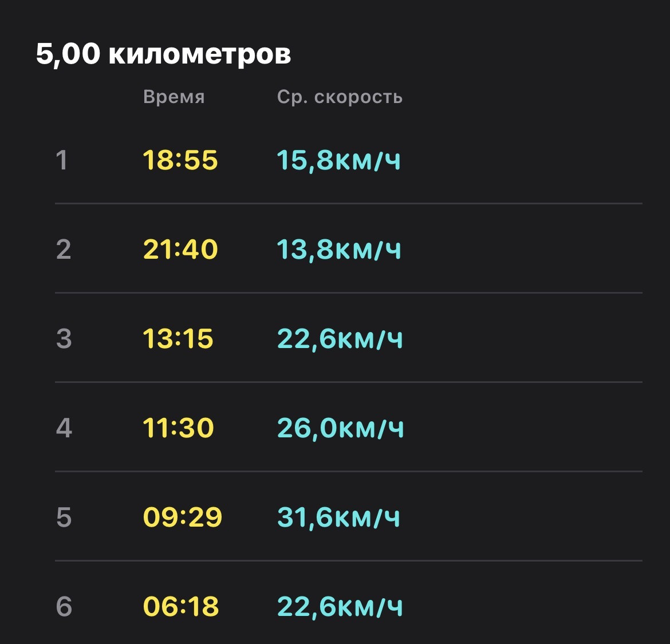Select split 4 speed 26,0км/ч
670x644 pixels.
341,428
